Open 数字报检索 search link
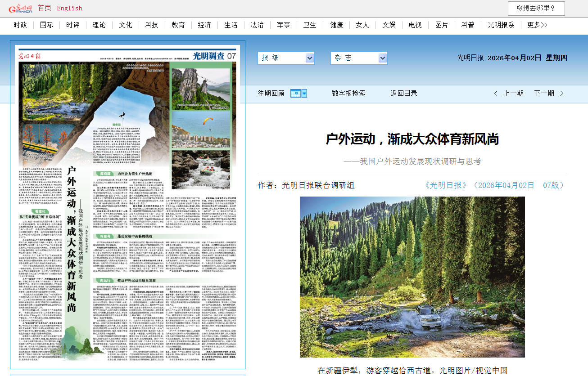Image resolution: width=588 pixels, height=376 pixels. 348,94
